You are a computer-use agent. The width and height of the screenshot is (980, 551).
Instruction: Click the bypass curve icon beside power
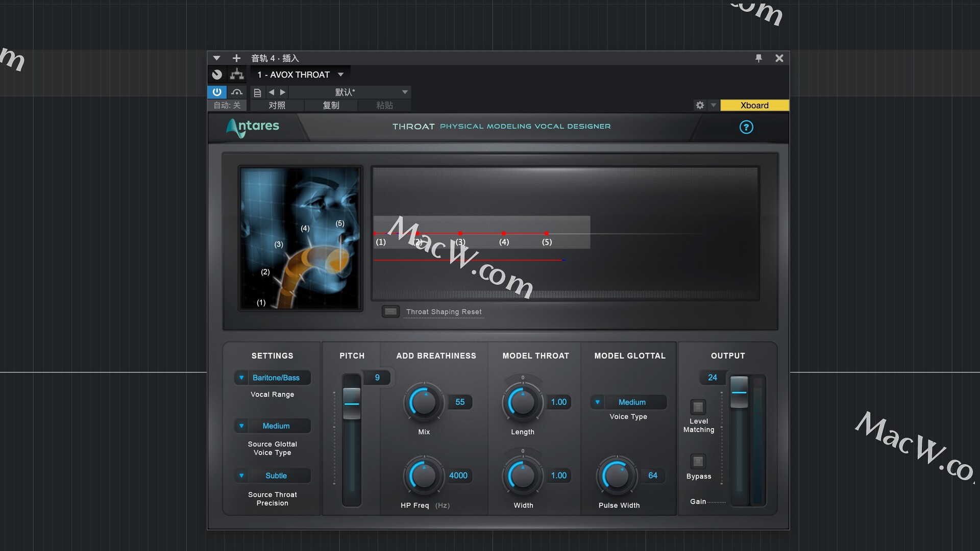(x=237, y=92)
